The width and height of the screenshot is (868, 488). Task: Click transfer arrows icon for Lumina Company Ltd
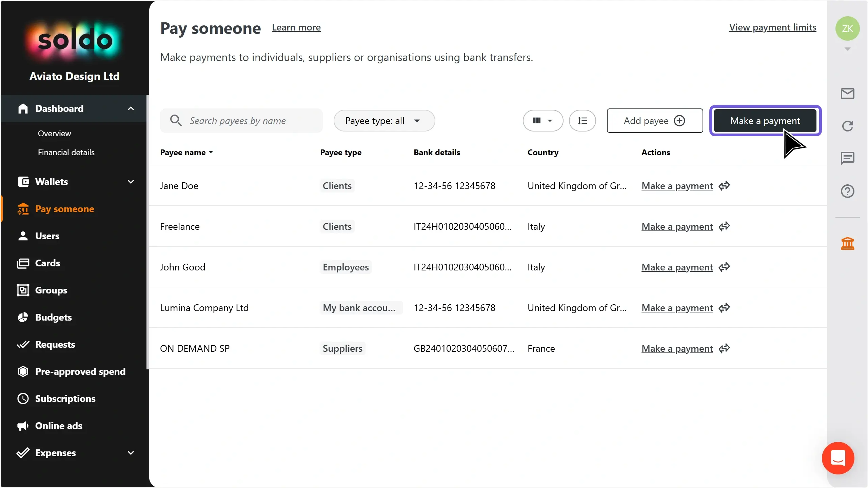point(724,308)
